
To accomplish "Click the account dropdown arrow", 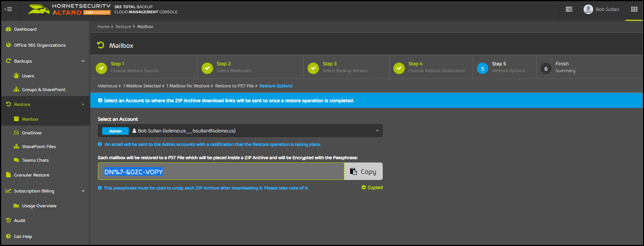I will 377,131.
